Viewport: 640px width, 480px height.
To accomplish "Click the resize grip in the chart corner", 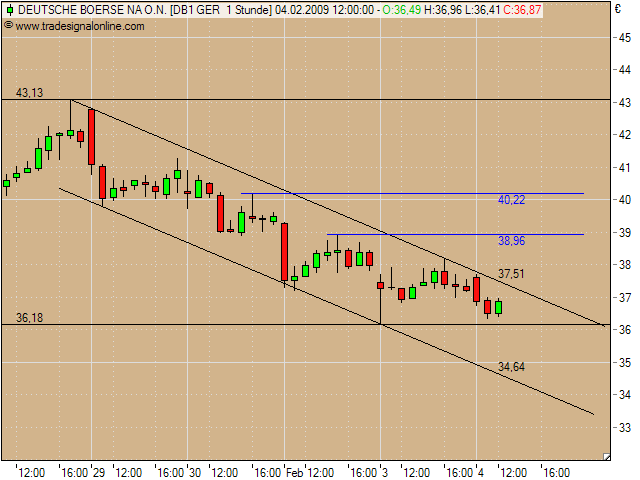I will pos(607,457).
